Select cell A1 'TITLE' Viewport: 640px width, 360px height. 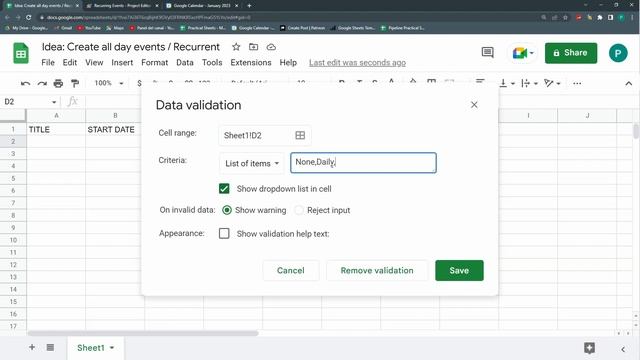(x=56, y=129)
